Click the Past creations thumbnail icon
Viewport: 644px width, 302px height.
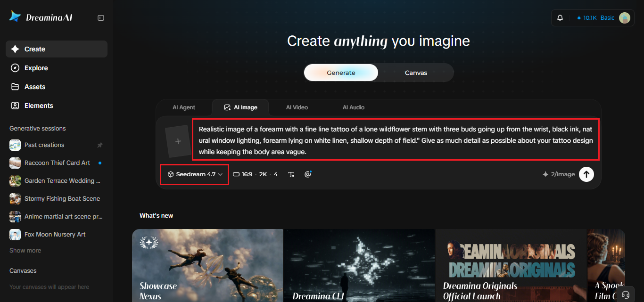pos(15,145)
